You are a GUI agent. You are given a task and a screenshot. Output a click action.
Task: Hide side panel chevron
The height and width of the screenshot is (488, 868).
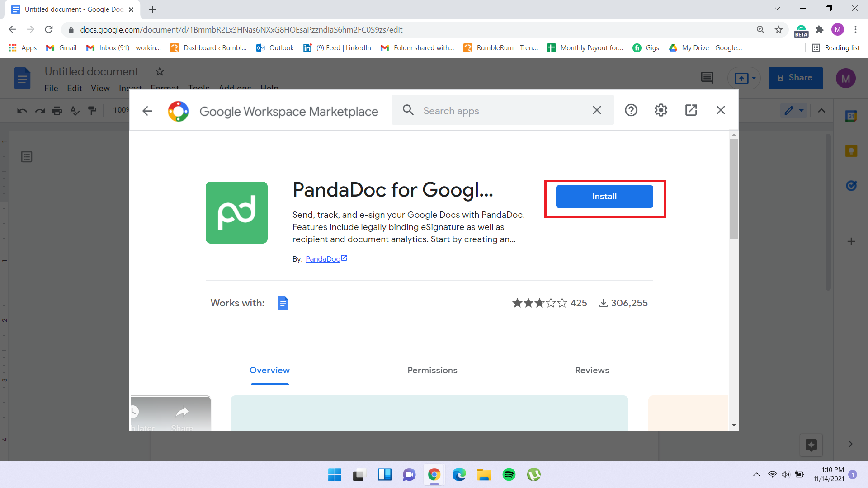850,444
